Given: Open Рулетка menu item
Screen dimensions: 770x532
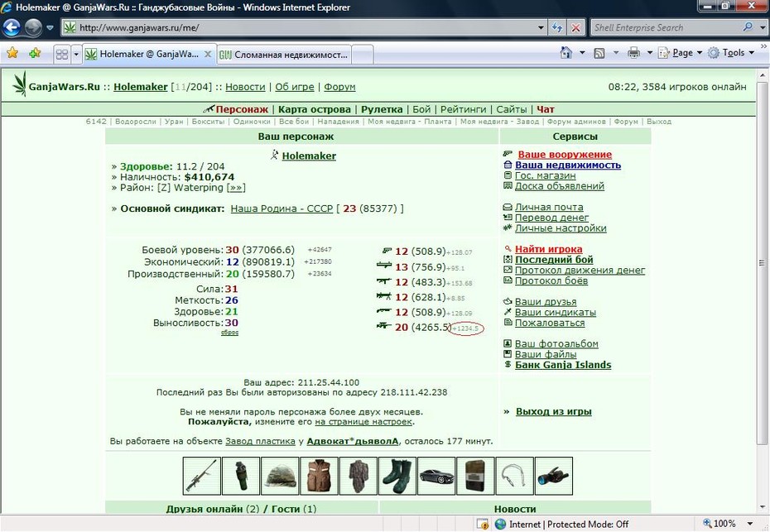Looking at the screenshot, I should tap(382, 109).
